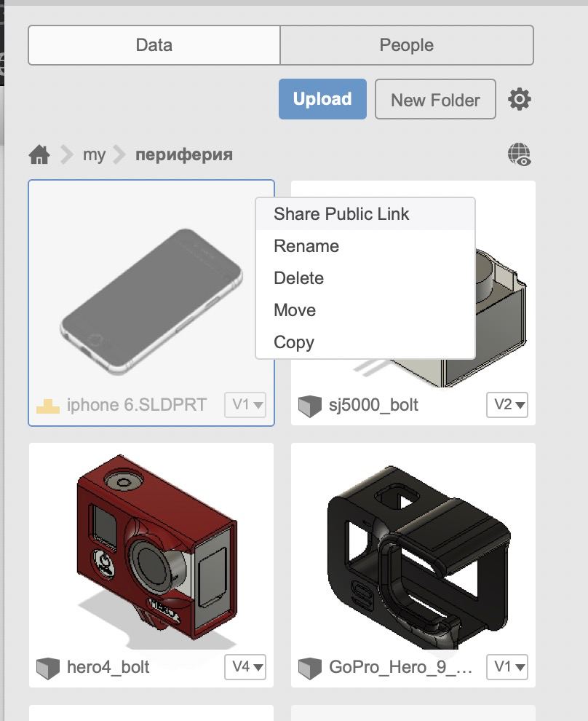
Task: Choose Move from context menu
Action: (x=365, y=310)
